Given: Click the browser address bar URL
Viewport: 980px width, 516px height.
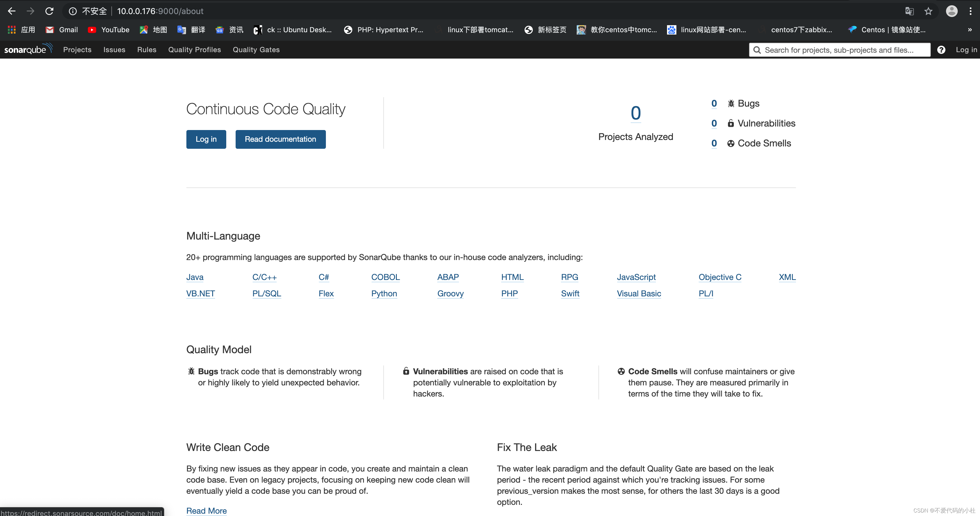Looking at the screenshot, I should 160,11.
